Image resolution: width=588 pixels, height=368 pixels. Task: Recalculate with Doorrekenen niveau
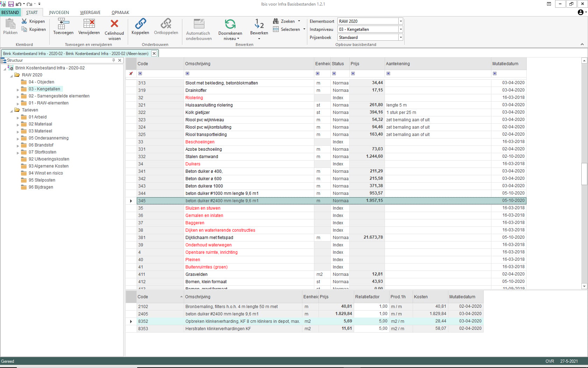coord(230,29)
